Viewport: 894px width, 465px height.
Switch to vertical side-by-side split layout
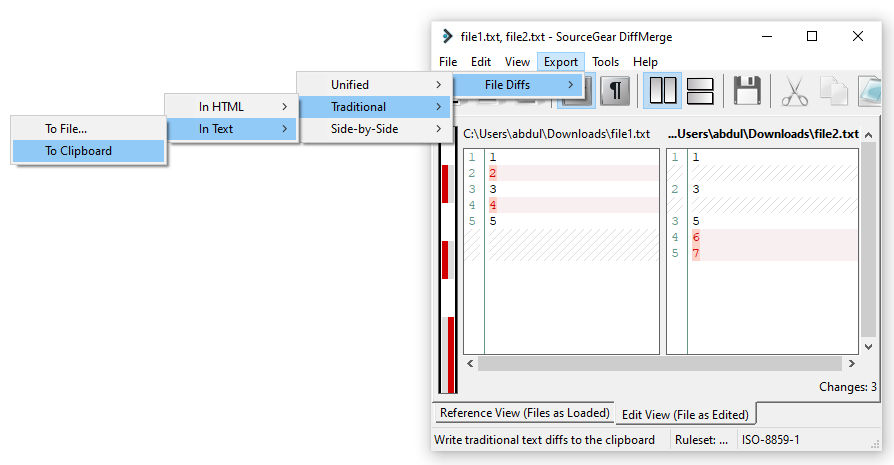(x=663, y=91)
